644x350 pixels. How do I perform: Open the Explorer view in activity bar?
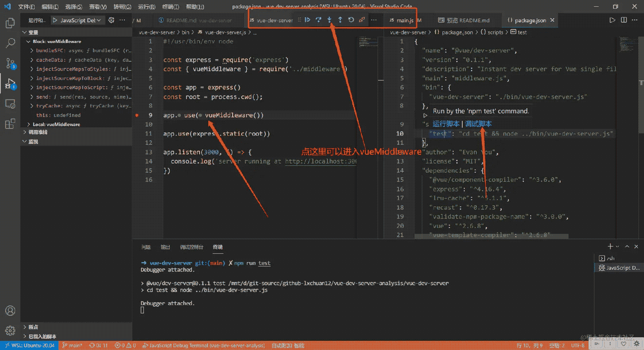click(10, 23)
